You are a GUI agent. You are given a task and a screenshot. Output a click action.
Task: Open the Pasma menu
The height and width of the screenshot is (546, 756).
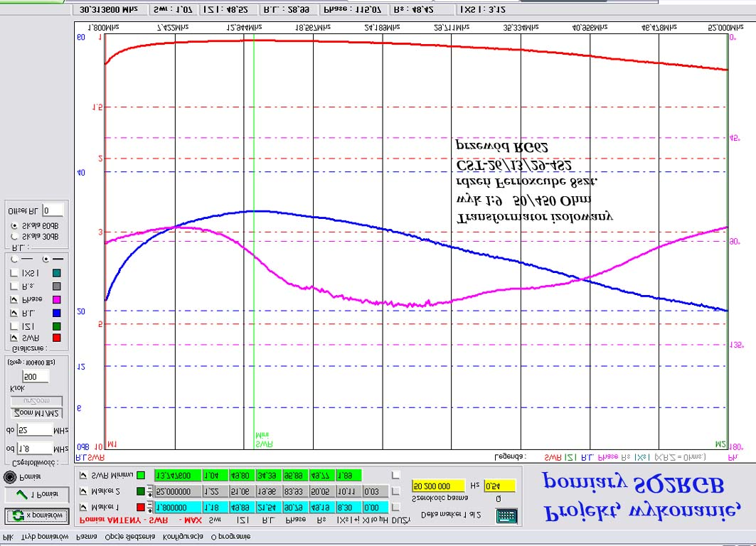[x=87, y=536]
